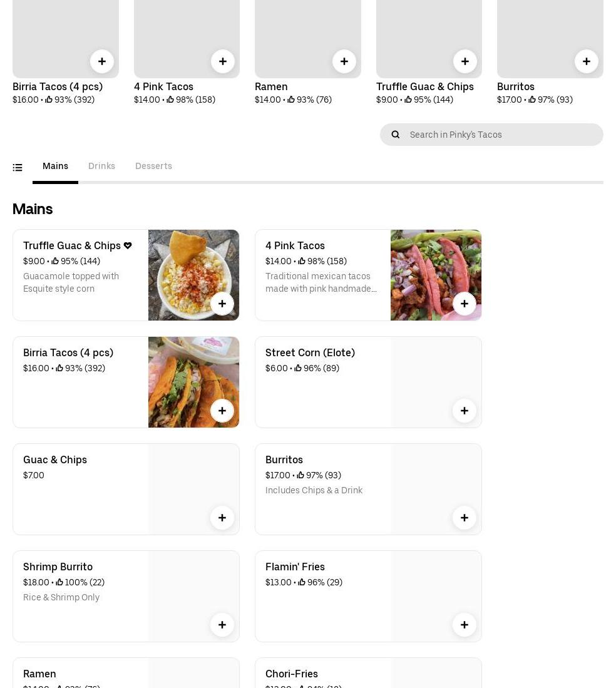Add Flamin' Fries to cart
The width and height of the screenshot is (616, 688).
pos(464,625)
